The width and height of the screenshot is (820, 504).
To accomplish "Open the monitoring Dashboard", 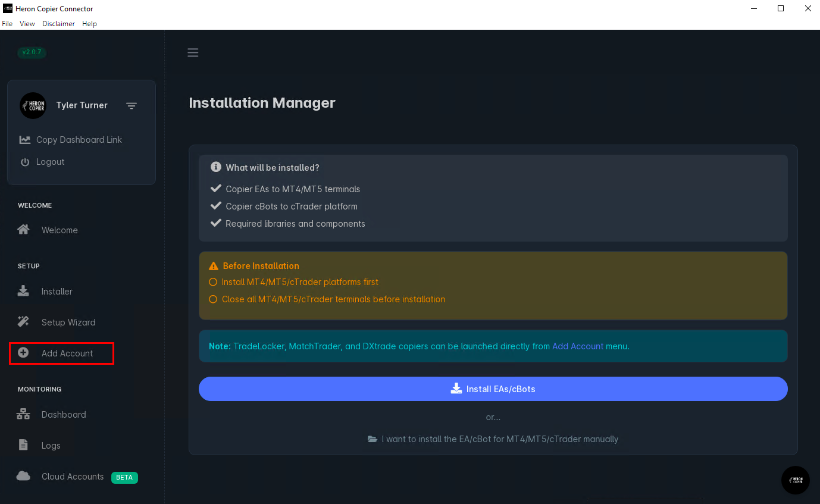I will [x=64, y=415].
